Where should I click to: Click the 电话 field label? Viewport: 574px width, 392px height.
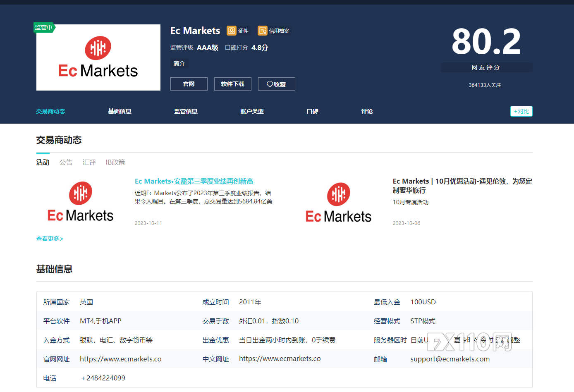[50, 378]
